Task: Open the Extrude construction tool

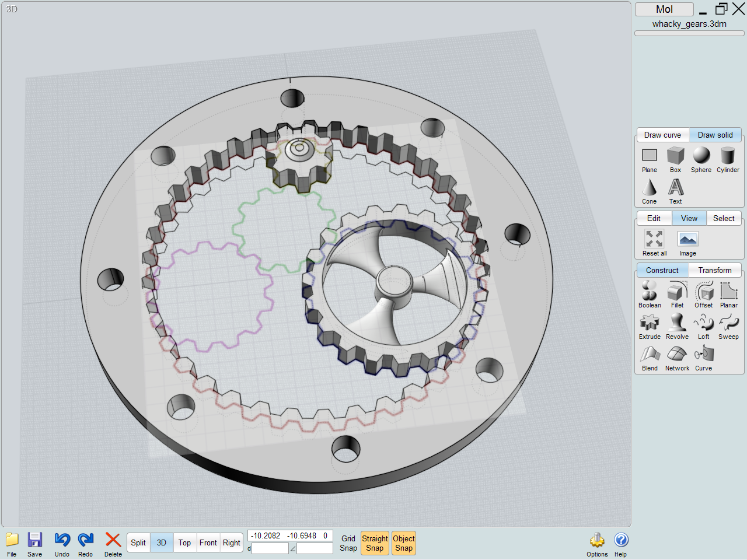Action: click(x=649, y=325)
